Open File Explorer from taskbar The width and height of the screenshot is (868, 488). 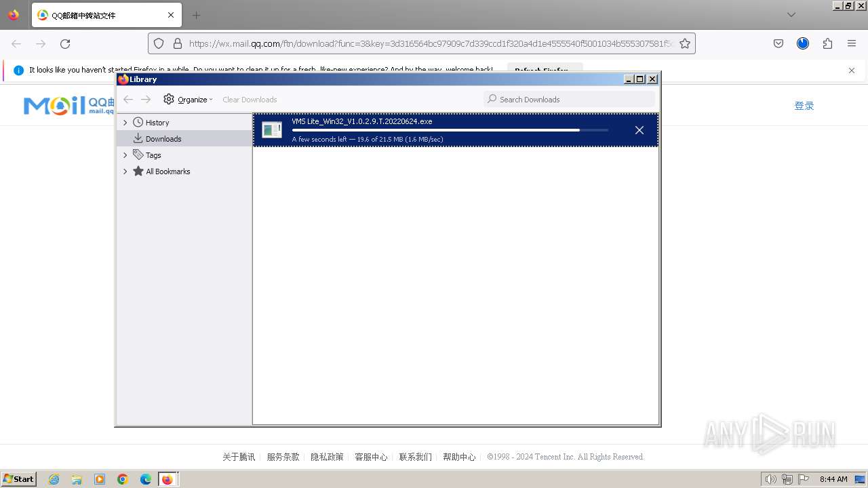pyautogui.click(x=77, y=479)
